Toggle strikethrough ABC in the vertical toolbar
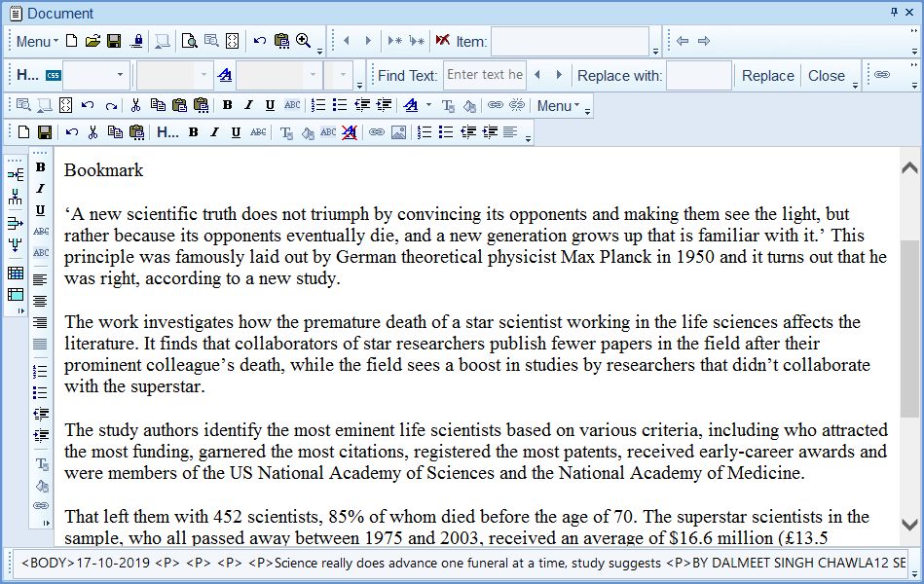The image size is (924, 584). point(41,232)
